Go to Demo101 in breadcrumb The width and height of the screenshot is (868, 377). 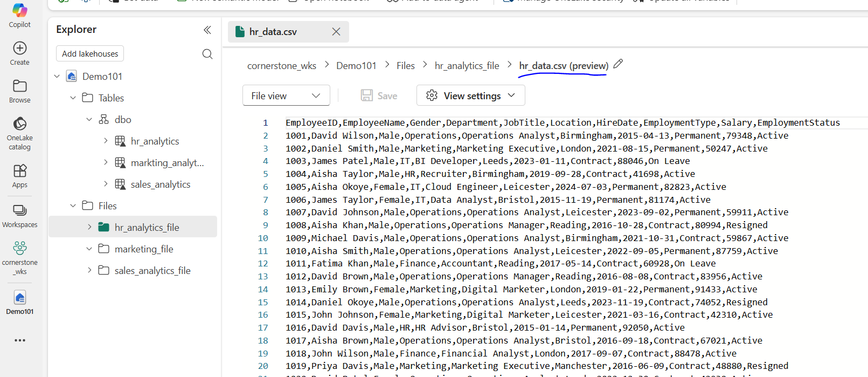pyautogui.click(x=356, y=66)
